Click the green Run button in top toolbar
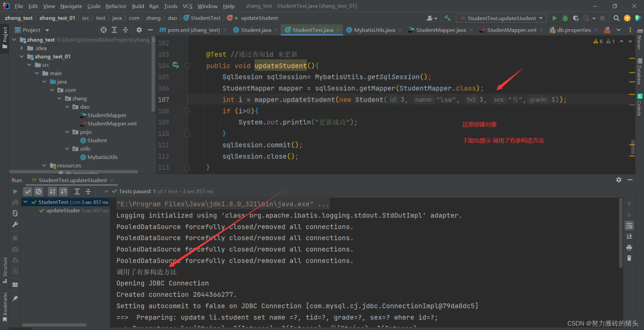This screenshot has width=644, height=330. click(x=554, y=18)
